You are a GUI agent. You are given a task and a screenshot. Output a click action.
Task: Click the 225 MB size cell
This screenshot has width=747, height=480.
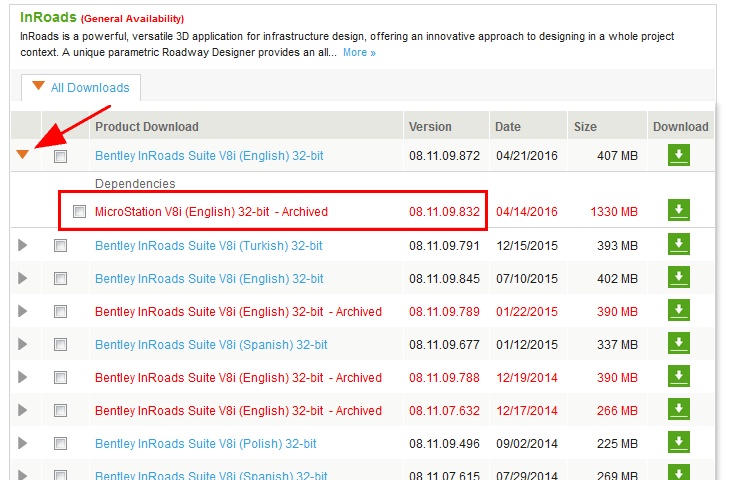pyautogui.click(x=617, y=444)
